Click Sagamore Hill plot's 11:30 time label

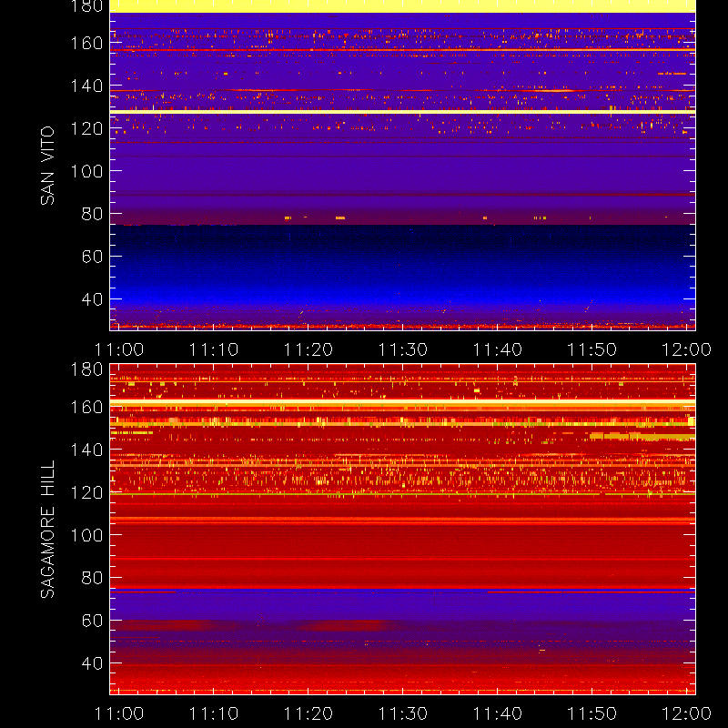click(403, 713)
